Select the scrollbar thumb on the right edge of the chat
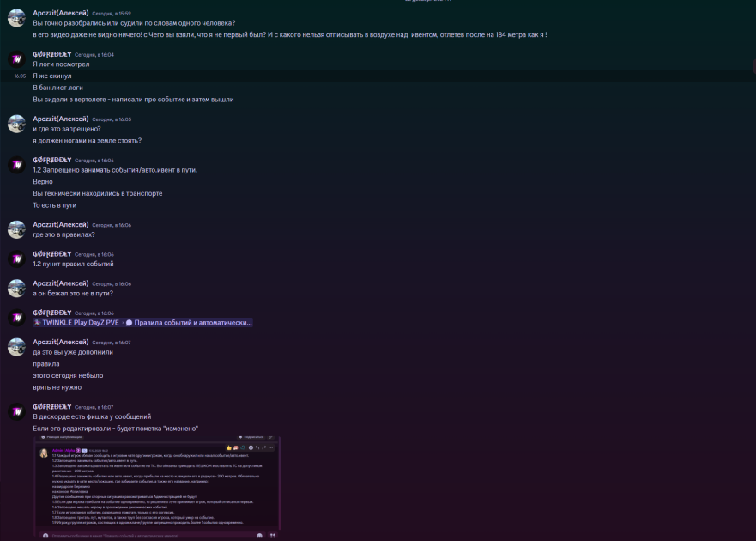The height and width of the screenshot is (541, 756). click(754, 67)
